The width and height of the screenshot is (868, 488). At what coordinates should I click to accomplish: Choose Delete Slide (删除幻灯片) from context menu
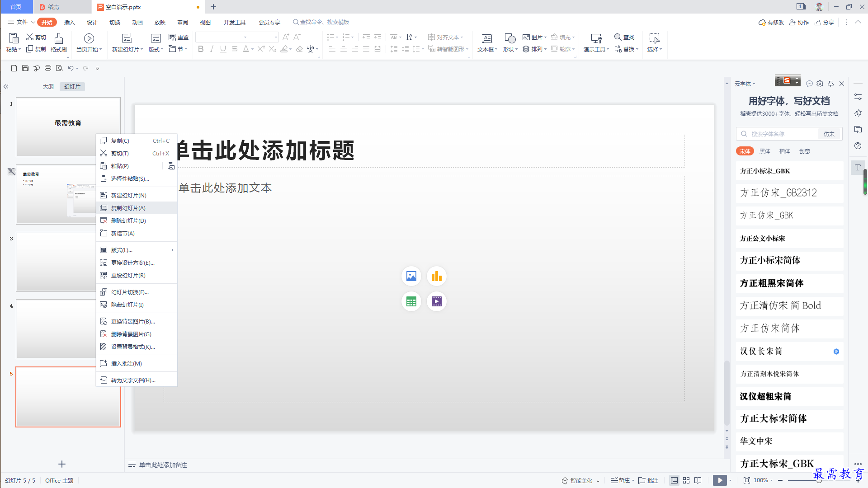[x=137, y=221]
